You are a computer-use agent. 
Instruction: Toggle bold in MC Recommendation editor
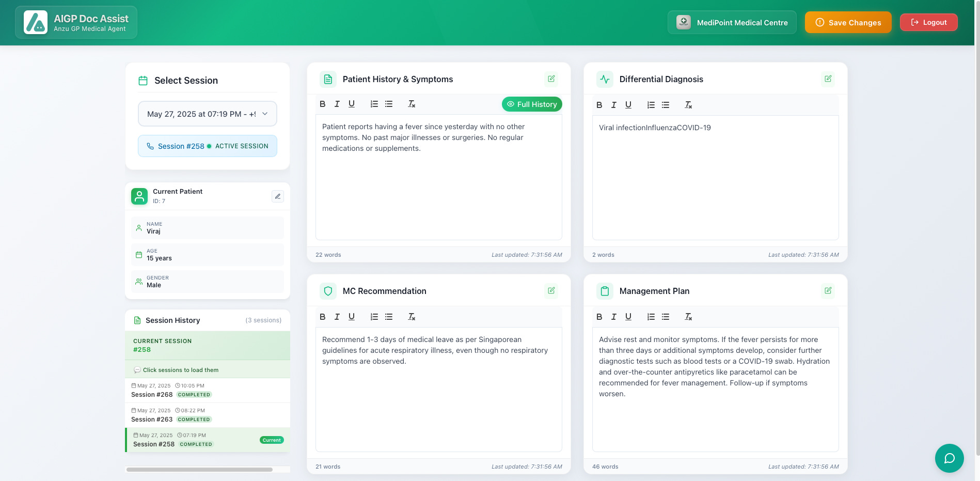pyautogui.click(x=323, y=317)
